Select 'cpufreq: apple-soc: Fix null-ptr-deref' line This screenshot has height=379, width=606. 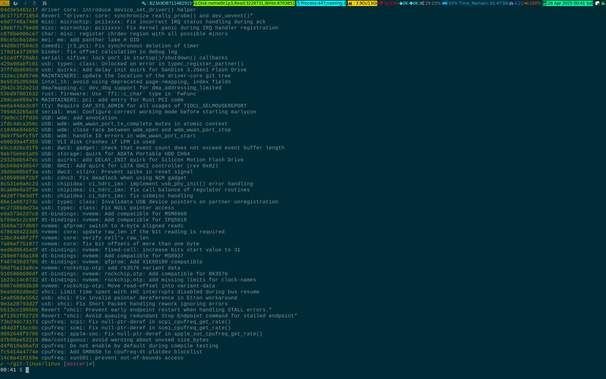(131, 333)
